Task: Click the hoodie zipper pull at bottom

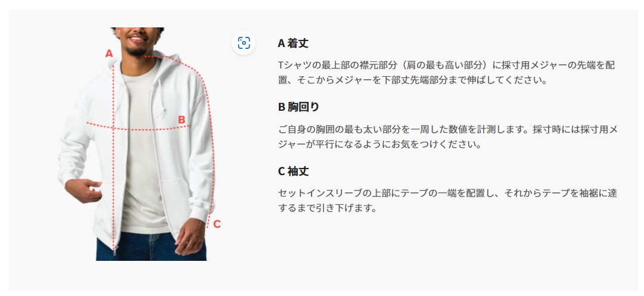Action: tap(114, 250)
